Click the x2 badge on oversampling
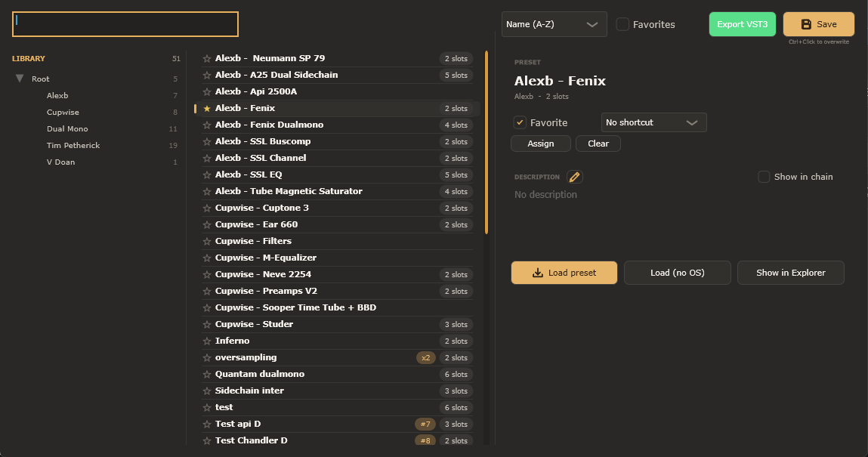This screenshot has height=457, width=868. [426, 358]
